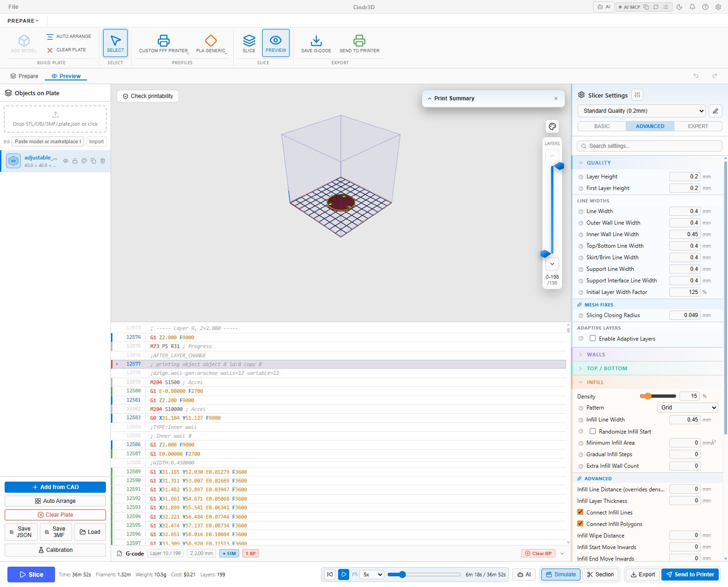Lock the adjustable model object
Viewport: 728px width, 587px height.
pos(75,161)
